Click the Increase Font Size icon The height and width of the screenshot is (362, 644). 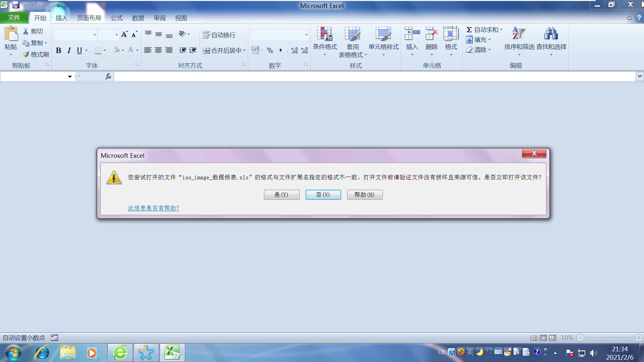(x=124, y=35)
